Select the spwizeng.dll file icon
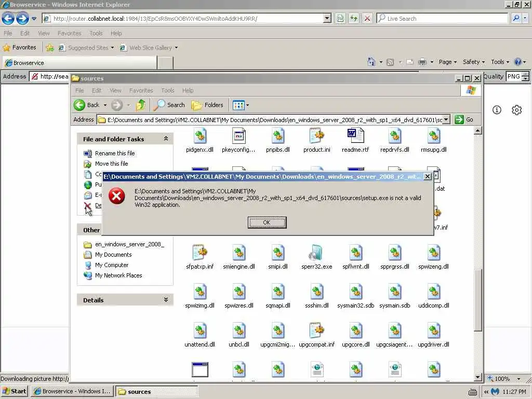 (x=434, y=252)
